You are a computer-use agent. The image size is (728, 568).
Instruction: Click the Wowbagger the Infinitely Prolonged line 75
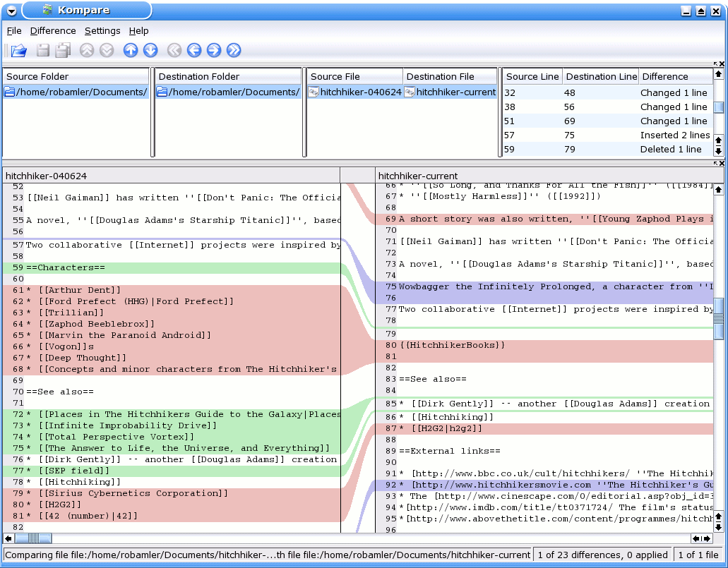[544, 286]
